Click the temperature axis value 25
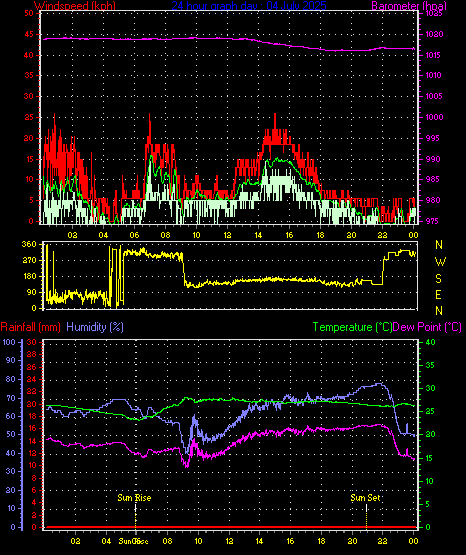The image size is (466, 555). click(430, 411)
